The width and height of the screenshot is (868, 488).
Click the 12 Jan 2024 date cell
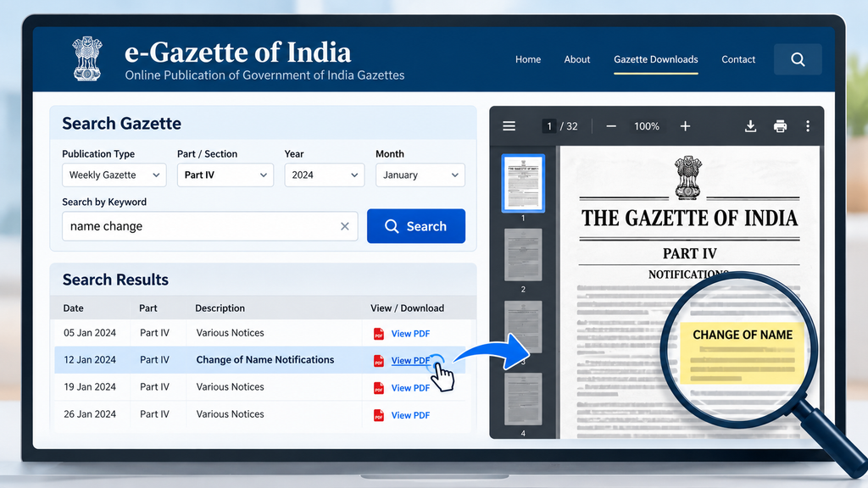point(90,359)
